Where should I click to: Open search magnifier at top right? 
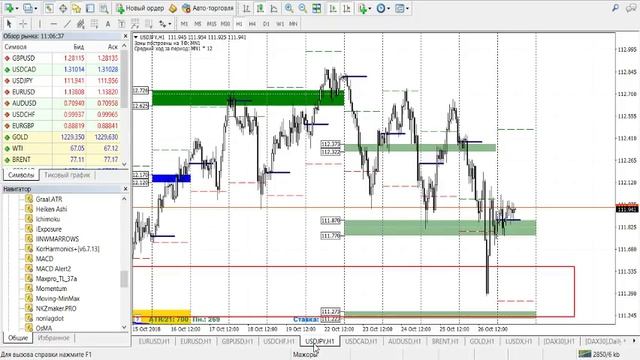[616, 8]
